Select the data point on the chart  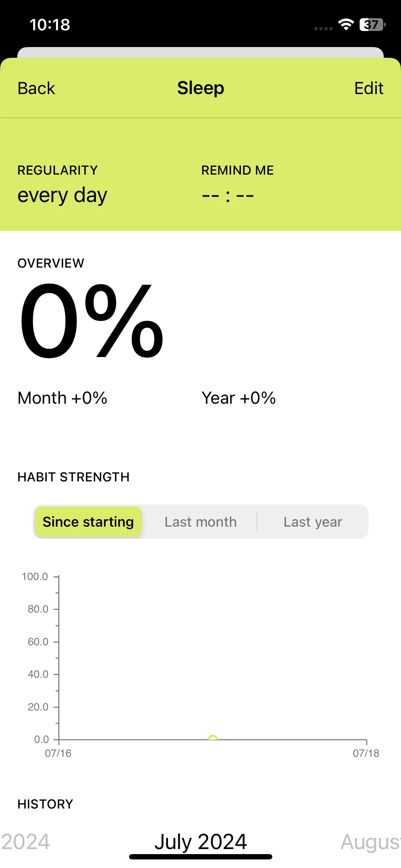[213, 738]
